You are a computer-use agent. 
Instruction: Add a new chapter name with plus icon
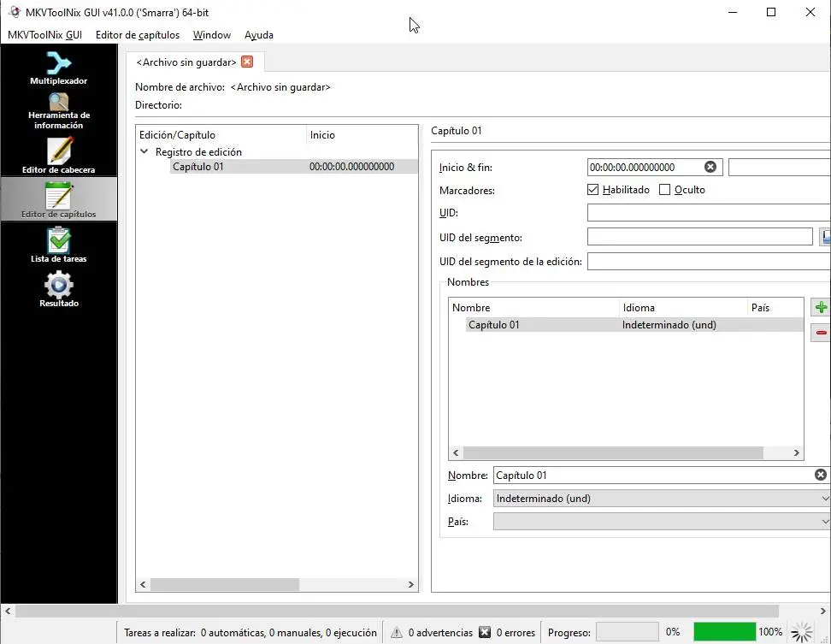821,307
